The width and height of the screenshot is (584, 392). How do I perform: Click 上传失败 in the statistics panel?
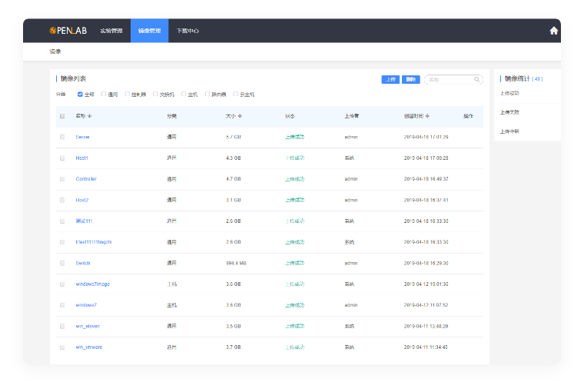click(x=509, y=112)
